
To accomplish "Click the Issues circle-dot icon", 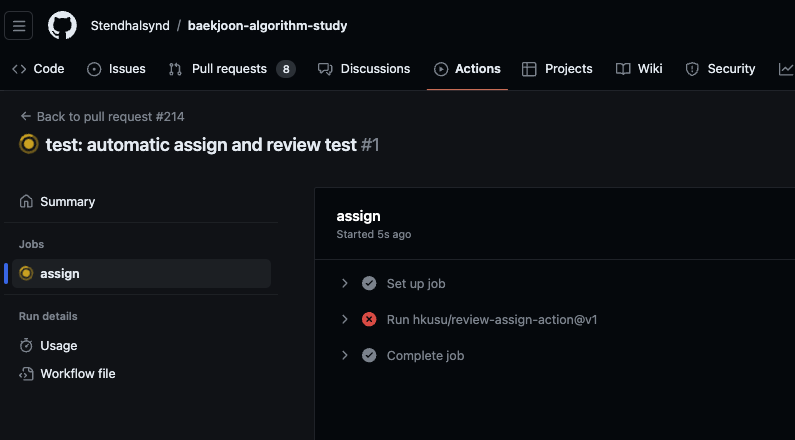I will pyautogui.click(x=94, y=69).
